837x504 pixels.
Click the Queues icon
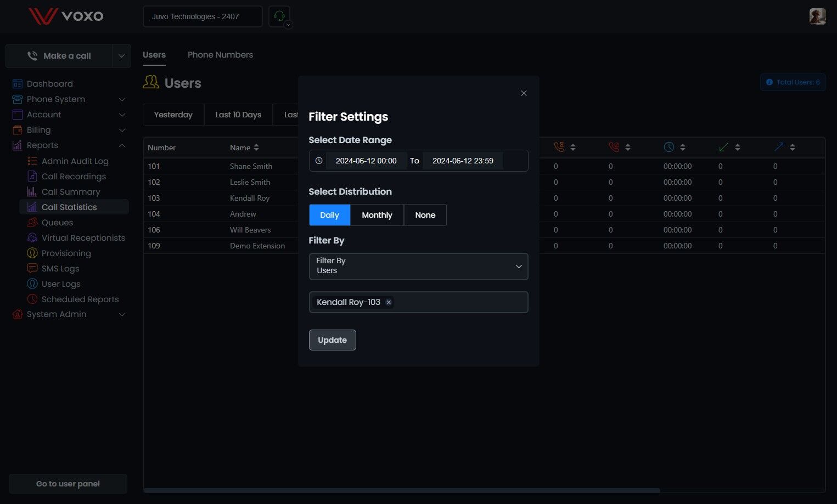32,223
